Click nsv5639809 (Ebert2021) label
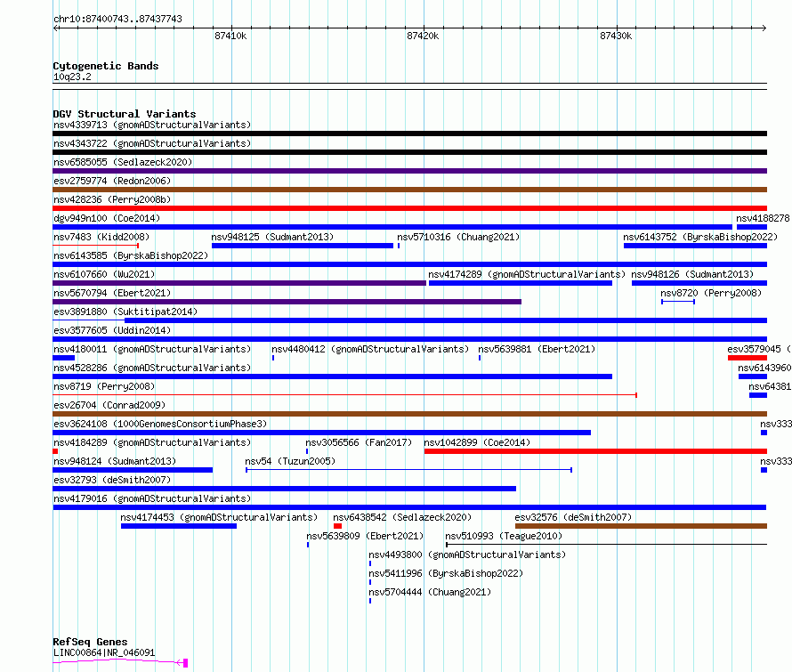This screenshot has height=672, width=792. (x=365, y=536)
